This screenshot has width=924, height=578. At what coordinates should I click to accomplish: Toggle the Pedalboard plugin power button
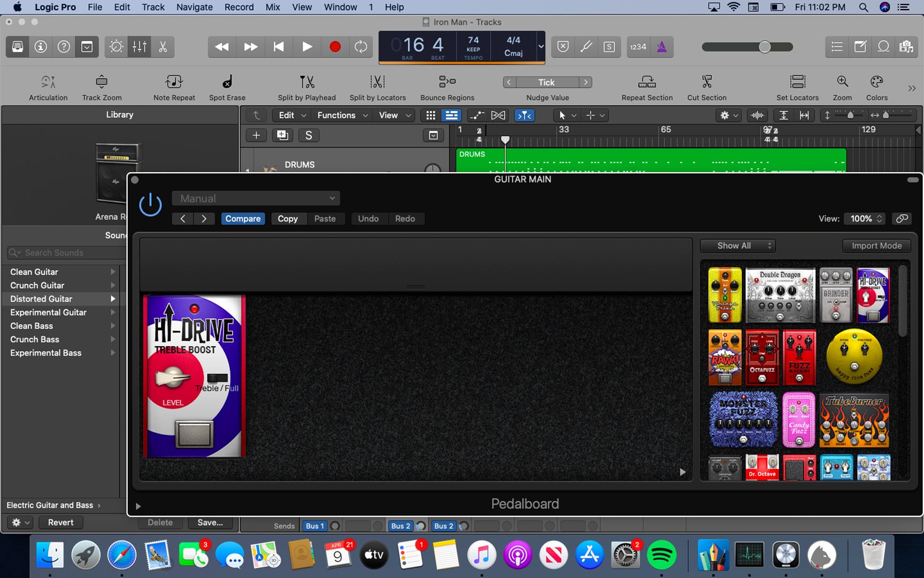coord(150,204)
